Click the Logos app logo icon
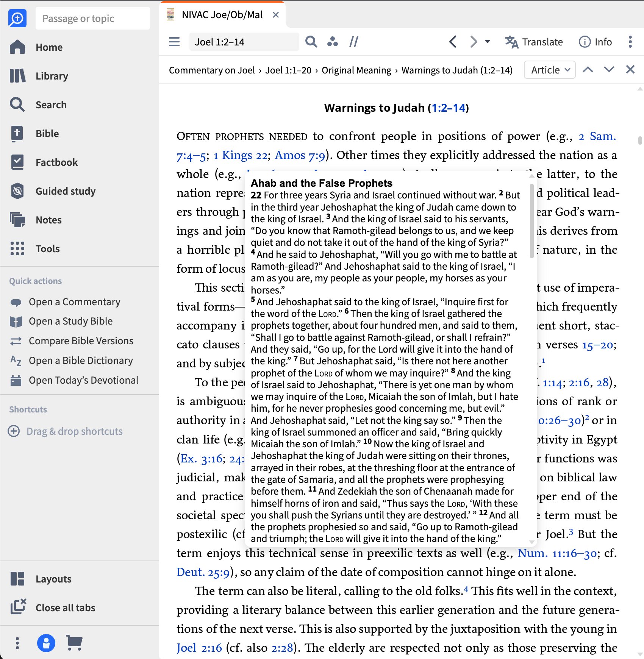Image resolution: width=644 pixels, height=659 pixels. coord(17,18)
